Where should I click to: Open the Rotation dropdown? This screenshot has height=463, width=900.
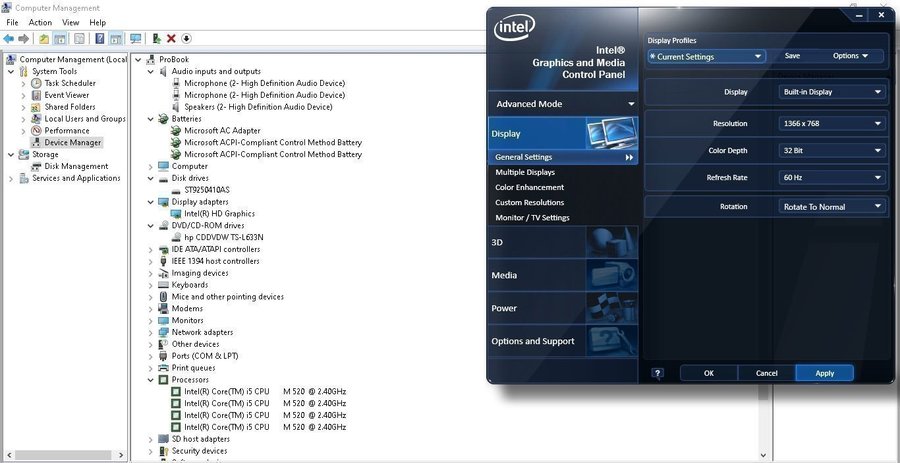point(832,207)
